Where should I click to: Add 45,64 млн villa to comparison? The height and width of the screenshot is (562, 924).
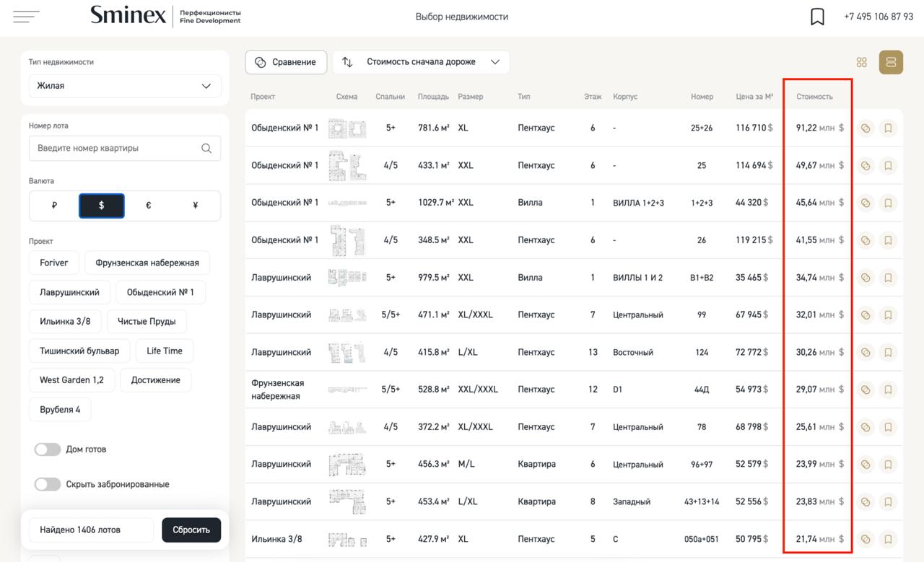[866, 203]
